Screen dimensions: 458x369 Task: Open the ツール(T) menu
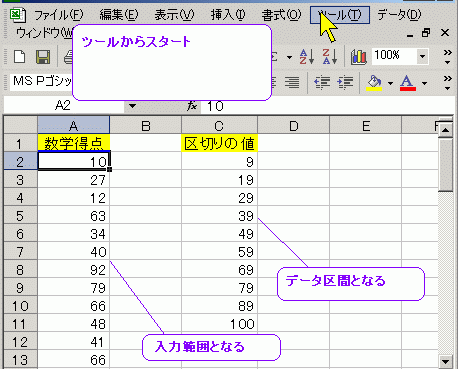(x=340, y=15)
